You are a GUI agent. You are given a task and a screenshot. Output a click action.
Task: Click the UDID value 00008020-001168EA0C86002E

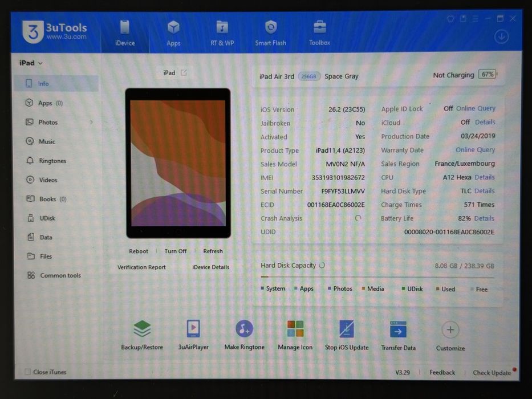[449, 232]
